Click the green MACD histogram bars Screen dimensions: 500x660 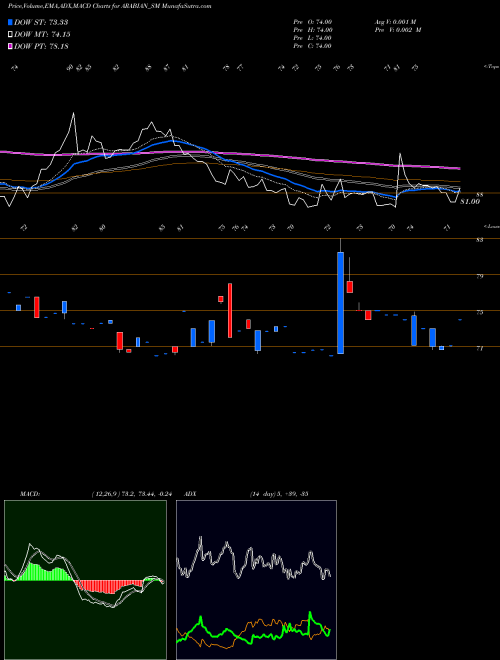46,573
